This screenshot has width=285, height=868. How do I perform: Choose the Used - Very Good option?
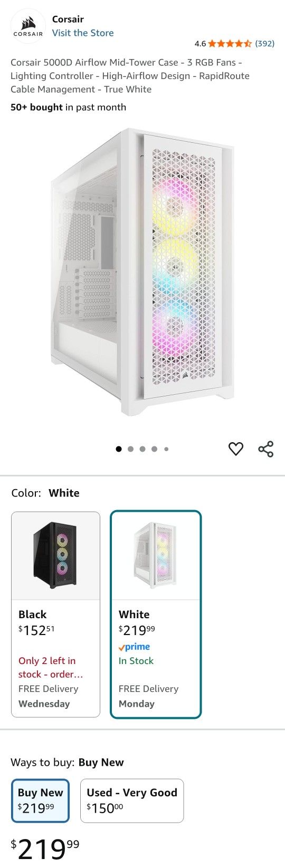click(x=132, y=800)
